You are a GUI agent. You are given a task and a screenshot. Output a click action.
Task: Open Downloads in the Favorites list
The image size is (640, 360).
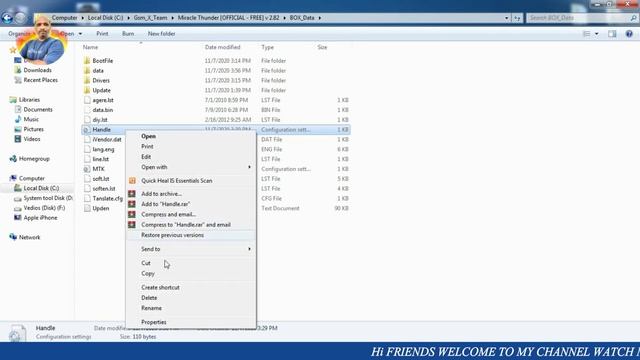pyautogui.click(x=37, y=70)
